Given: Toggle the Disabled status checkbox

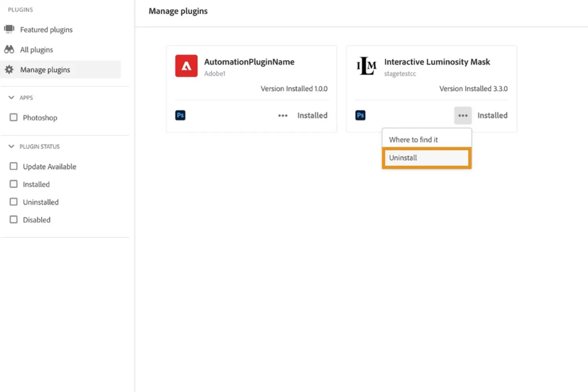Looking at the screenshot, I should pos(14,220).
